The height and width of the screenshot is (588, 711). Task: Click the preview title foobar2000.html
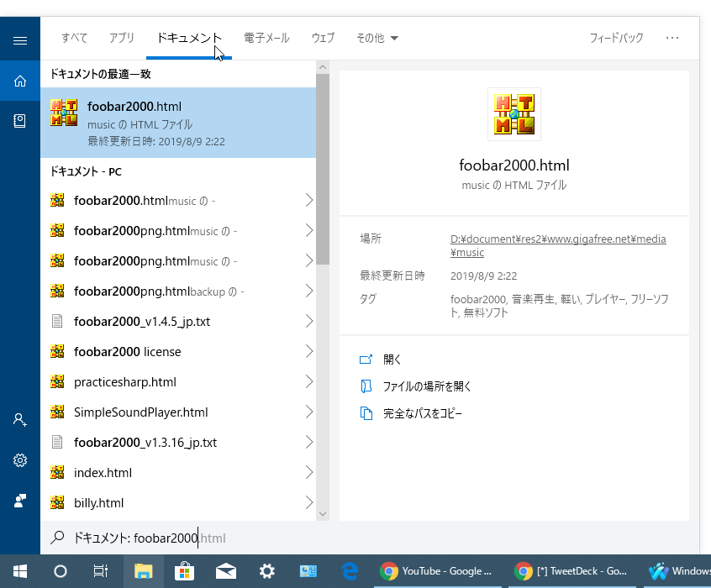coord(513,165)
